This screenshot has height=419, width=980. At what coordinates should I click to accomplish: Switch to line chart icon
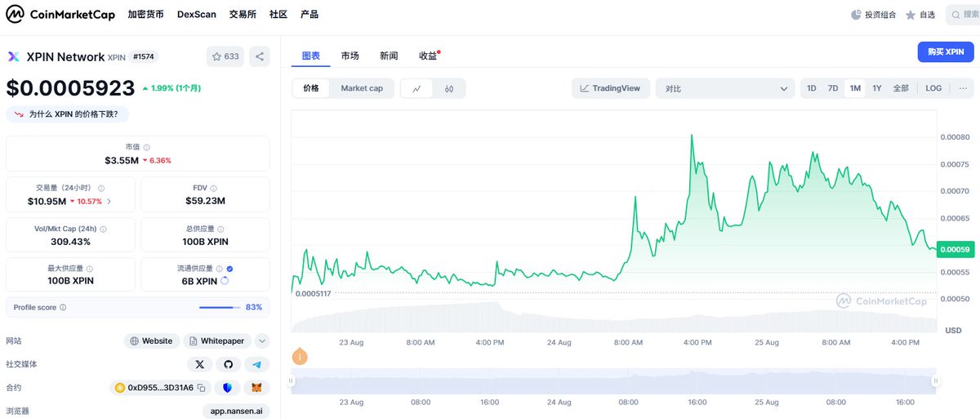click(x=416, y=88)
